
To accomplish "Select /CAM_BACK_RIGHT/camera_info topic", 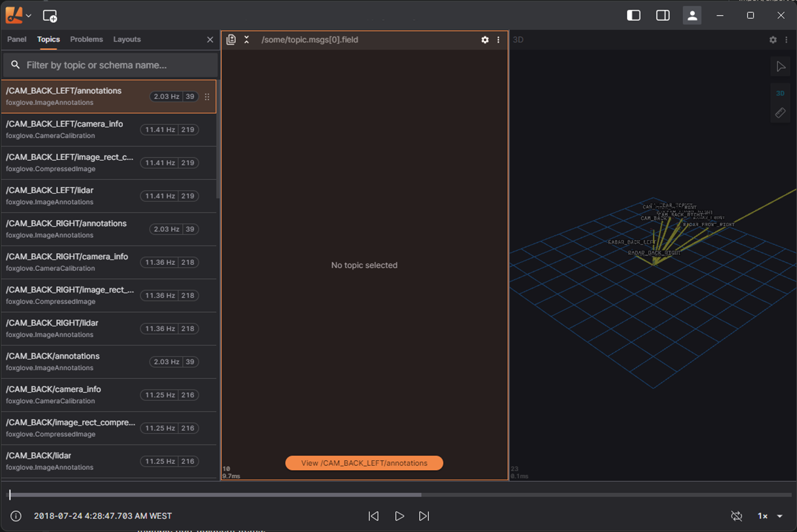I will coord(108,262).
